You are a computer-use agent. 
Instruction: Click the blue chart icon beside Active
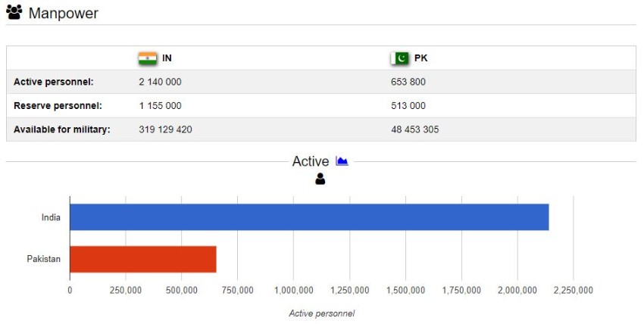342,161
